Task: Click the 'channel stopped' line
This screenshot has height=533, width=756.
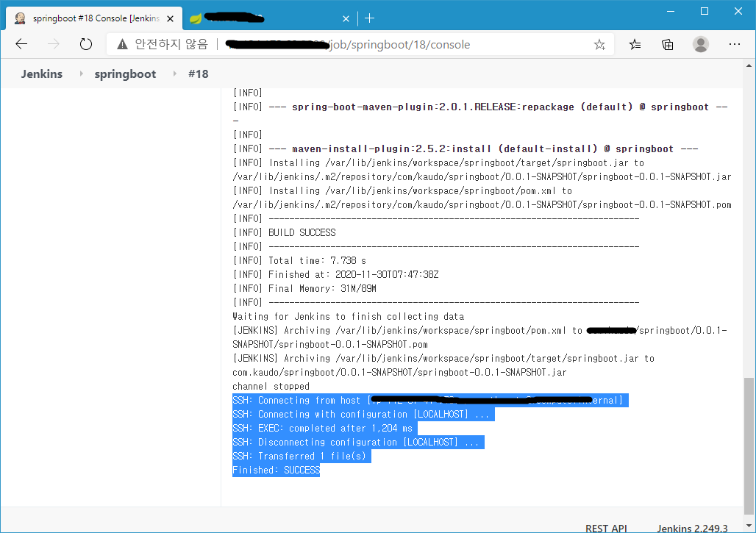Action: click(x=271, y=386)
